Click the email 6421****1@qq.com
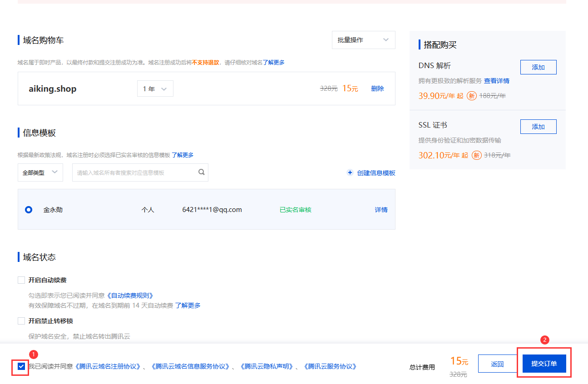The height and width of the screenshot is (384, 588). coord(212,210)
